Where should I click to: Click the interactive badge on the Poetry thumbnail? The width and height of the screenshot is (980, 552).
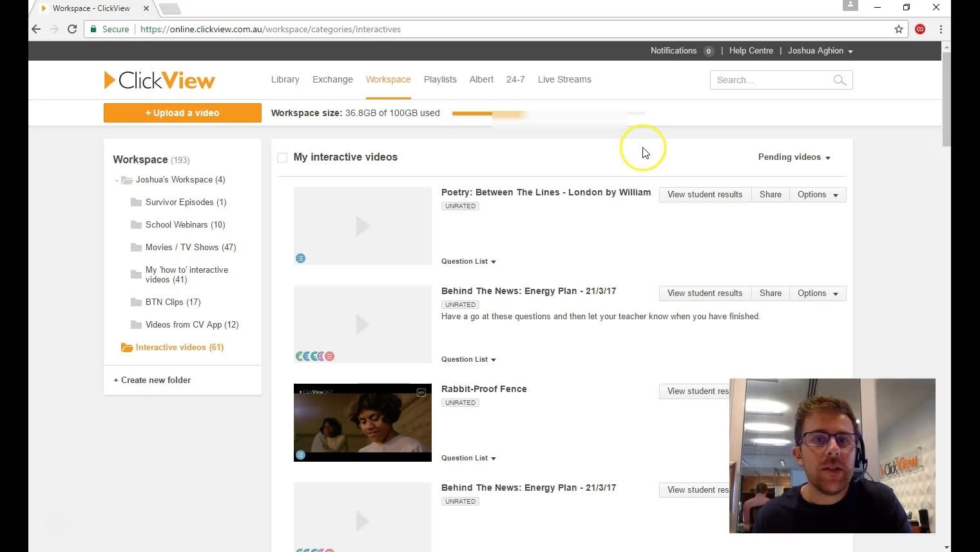click(x=300, y=259)
